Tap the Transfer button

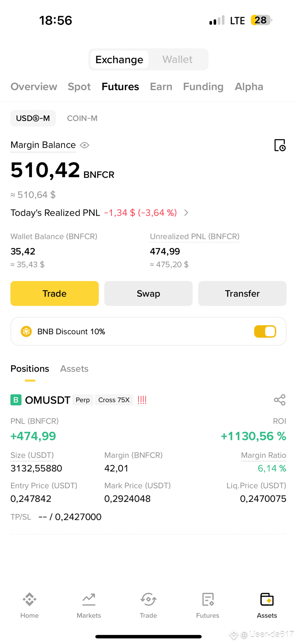pyautogui.click(x=242, y=293)
